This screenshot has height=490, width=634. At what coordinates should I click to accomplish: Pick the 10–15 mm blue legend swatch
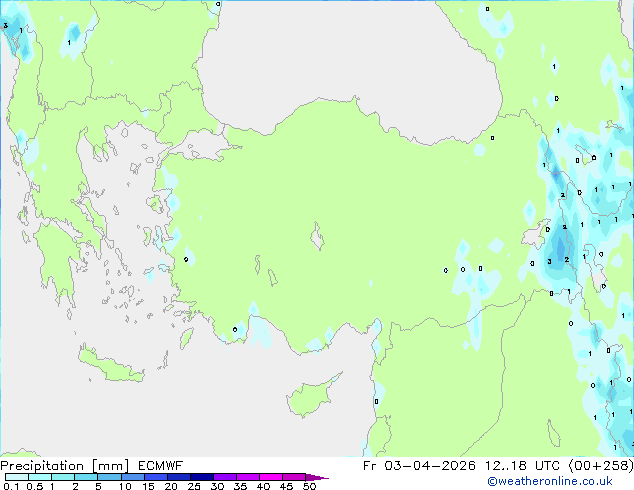132,477
